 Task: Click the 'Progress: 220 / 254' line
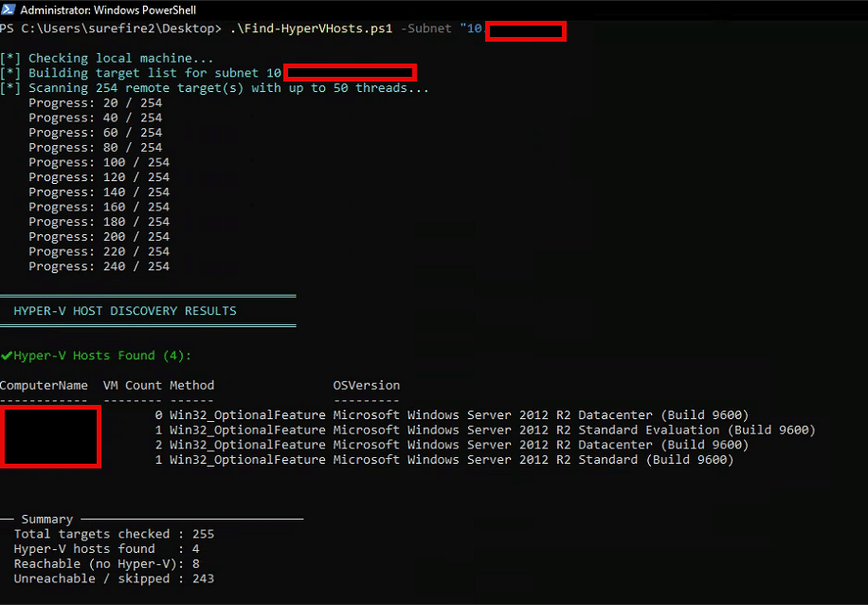(x=99, y=252)
